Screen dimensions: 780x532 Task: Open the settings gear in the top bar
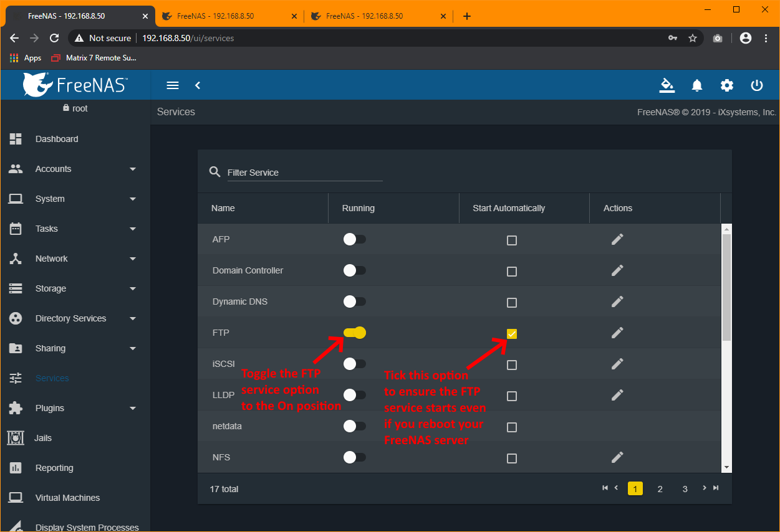coord(727,85)
